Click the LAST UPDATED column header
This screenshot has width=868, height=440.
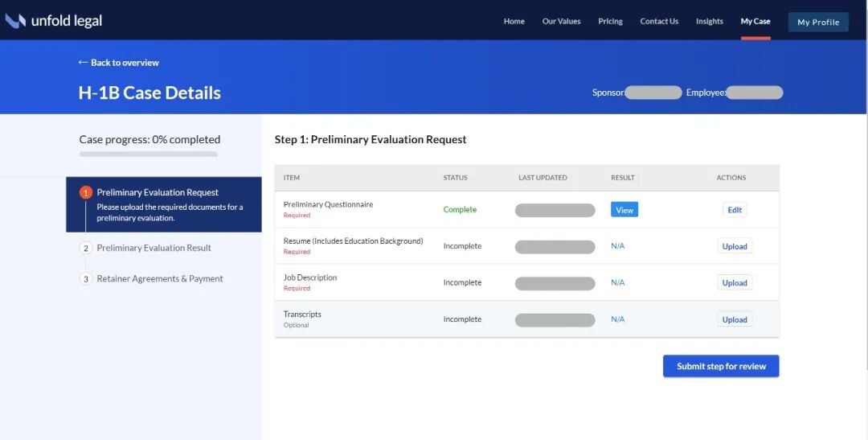point(542,178)
